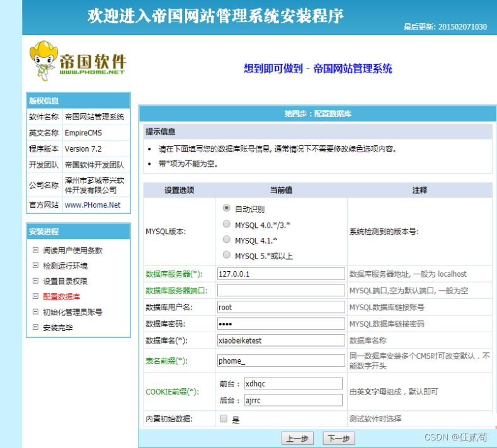This screenshot has width=497, height=448.
Task: Select the MYSQL 4.1.* radio option
Action: 226,239
